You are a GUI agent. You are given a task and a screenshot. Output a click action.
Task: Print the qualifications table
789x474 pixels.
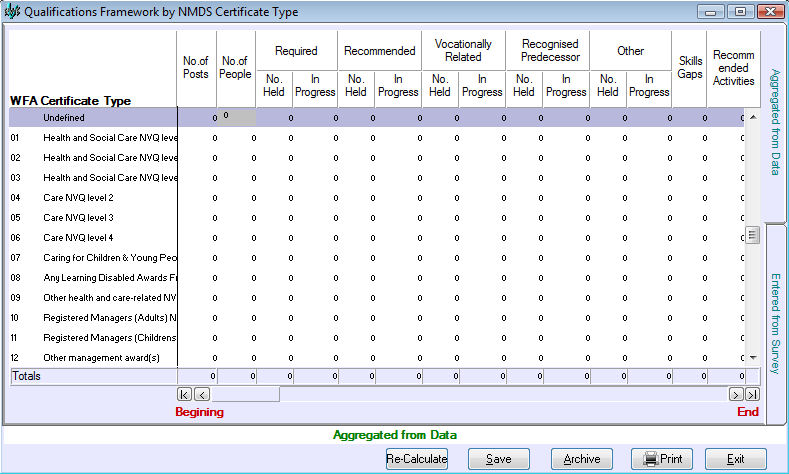click(662, 459)
